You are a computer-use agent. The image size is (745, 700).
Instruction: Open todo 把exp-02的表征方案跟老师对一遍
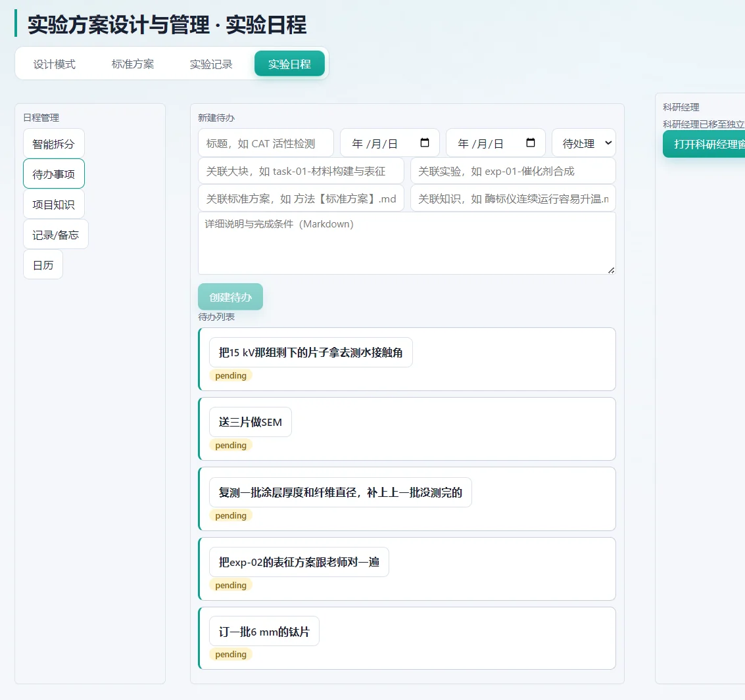point(299,562)
